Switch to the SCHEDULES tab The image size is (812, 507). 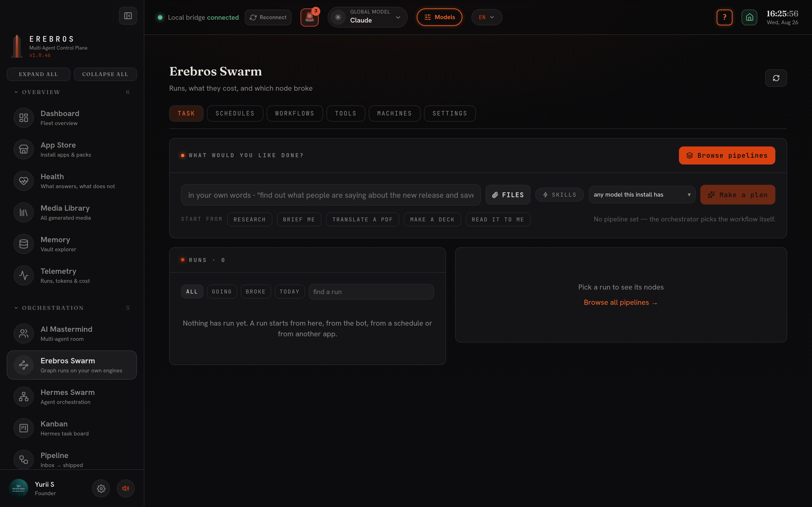(x=235, y=113)
